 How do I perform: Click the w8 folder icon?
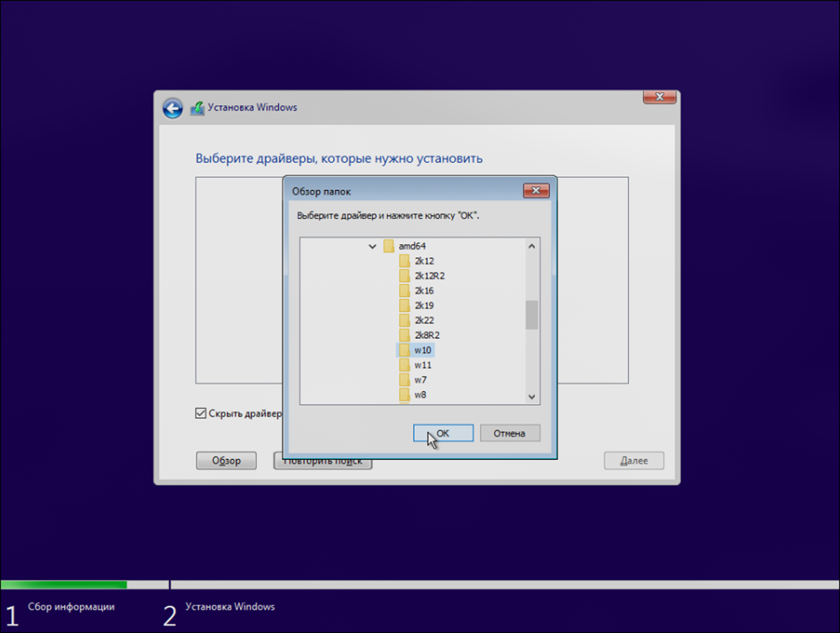click(x=404, y=395)
